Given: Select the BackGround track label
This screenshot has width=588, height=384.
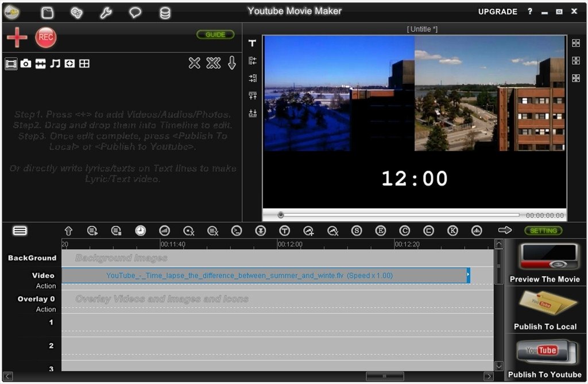Looking at the screenshot, I should pyautogui.click(x=32, y=258).
